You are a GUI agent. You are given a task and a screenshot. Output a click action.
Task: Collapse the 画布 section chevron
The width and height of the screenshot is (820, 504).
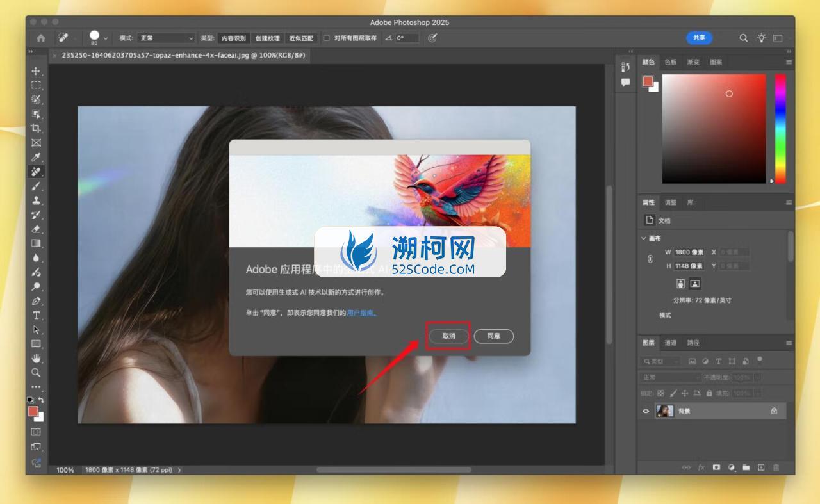pyautogui.click(x=644, y=238)
